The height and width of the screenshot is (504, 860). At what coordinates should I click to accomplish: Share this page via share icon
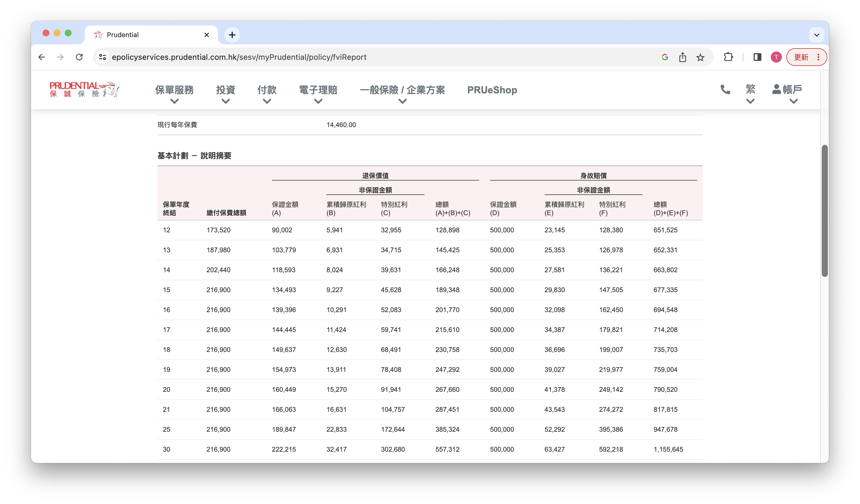click(x=682, y=57)
